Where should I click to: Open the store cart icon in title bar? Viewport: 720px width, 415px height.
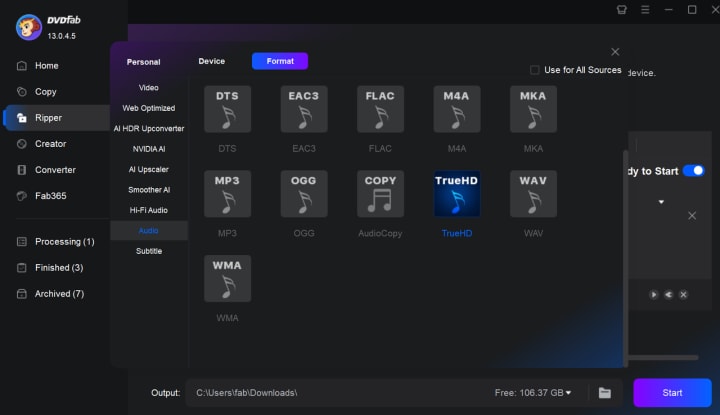pyautogui.click(x=622, y=10)
